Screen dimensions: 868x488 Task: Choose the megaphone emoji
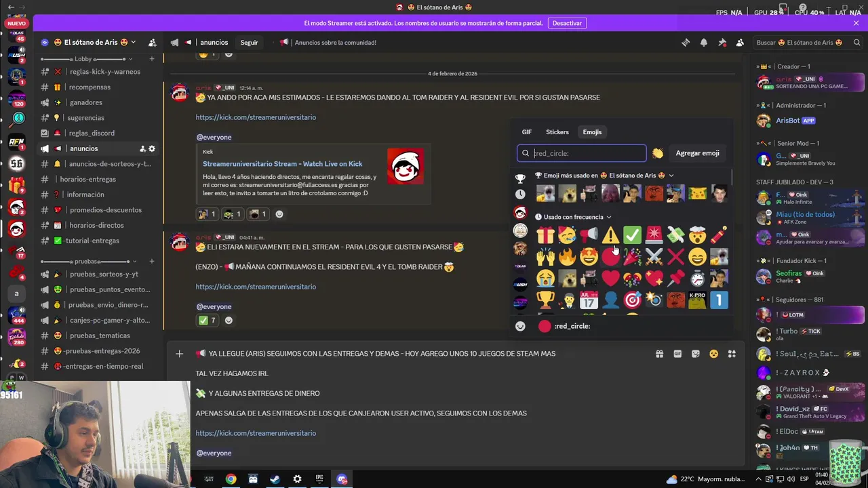coord(589,235)
